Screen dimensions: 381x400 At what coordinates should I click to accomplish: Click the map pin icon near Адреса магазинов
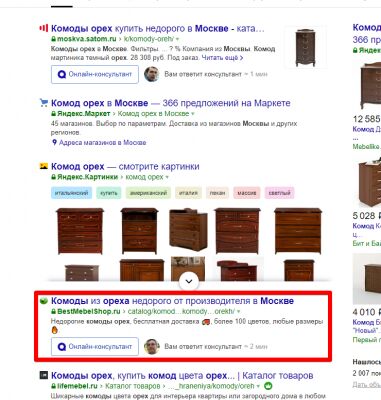click(54, 142)
